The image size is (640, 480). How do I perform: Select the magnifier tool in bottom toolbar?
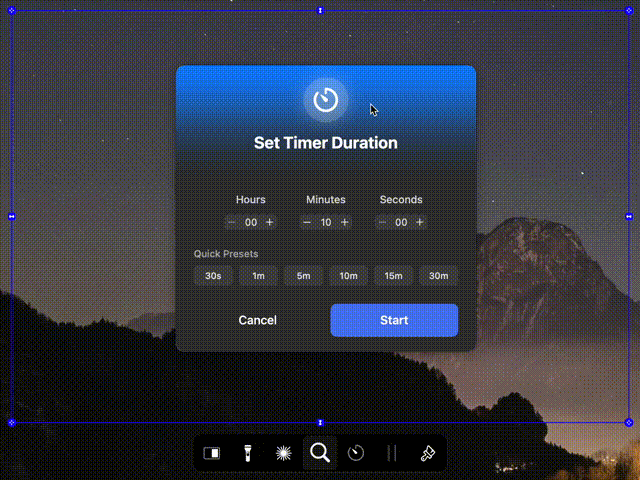click(320, 453)
